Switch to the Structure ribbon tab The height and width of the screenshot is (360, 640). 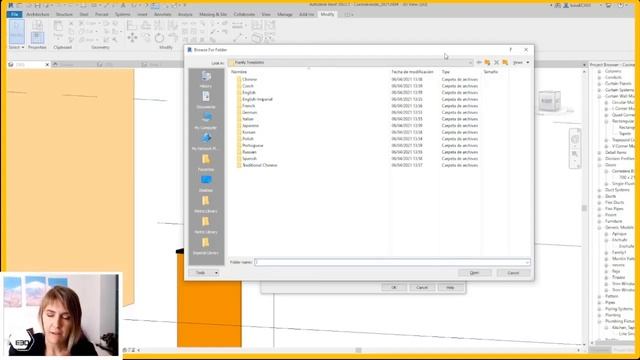click(64, 14)
